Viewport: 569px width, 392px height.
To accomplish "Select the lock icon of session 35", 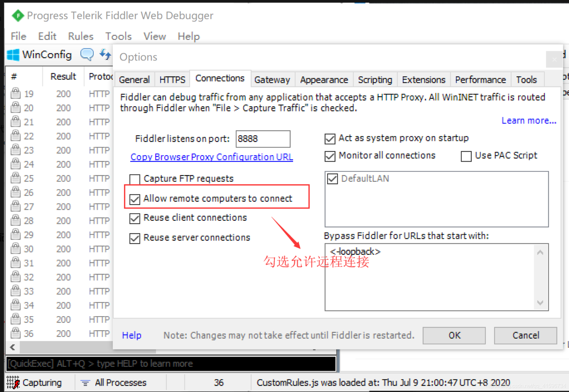I will tap(16, 319).
